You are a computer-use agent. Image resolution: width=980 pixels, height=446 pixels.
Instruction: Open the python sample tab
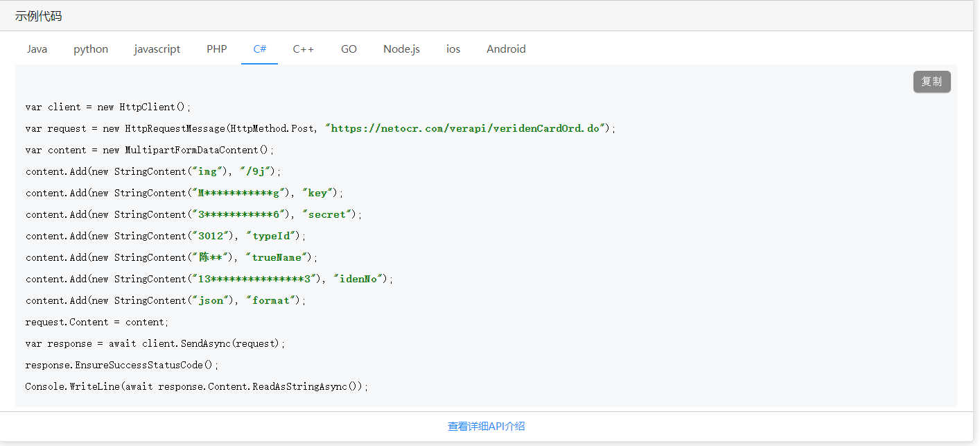[91, 49]
